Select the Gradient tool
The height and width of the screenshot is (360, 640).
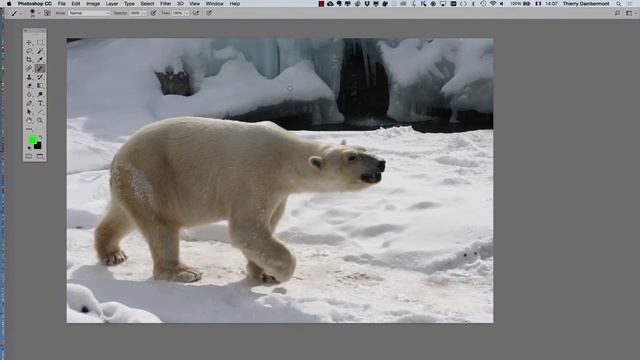point(40,86)
